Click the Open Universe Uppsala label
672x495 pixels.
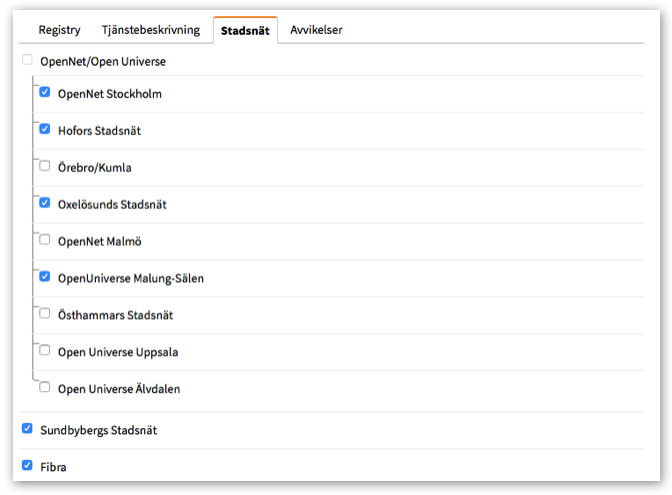(x=118, y=352)
